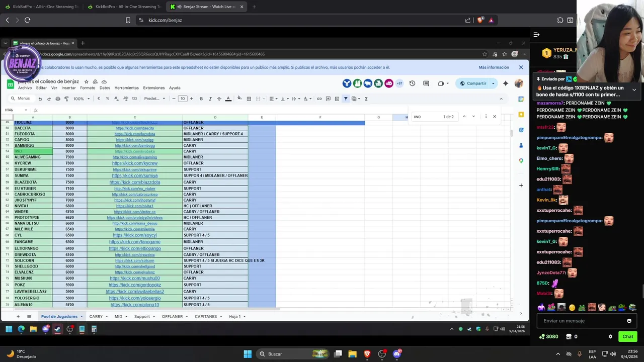Open link https://kick.com/fangame
The height and width of the screenshot is (362, 644).
135,242
